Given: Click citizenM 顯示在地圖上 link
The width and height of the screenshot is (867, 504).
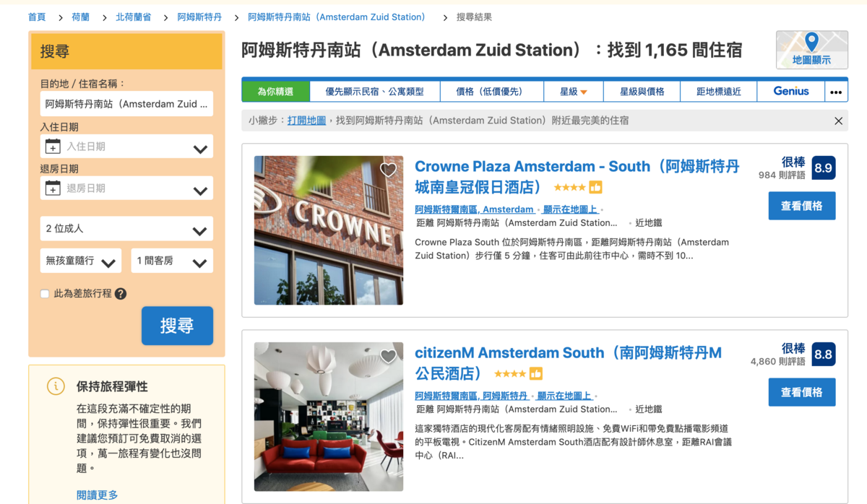Looking at the screenshot, I should (564, 396).
